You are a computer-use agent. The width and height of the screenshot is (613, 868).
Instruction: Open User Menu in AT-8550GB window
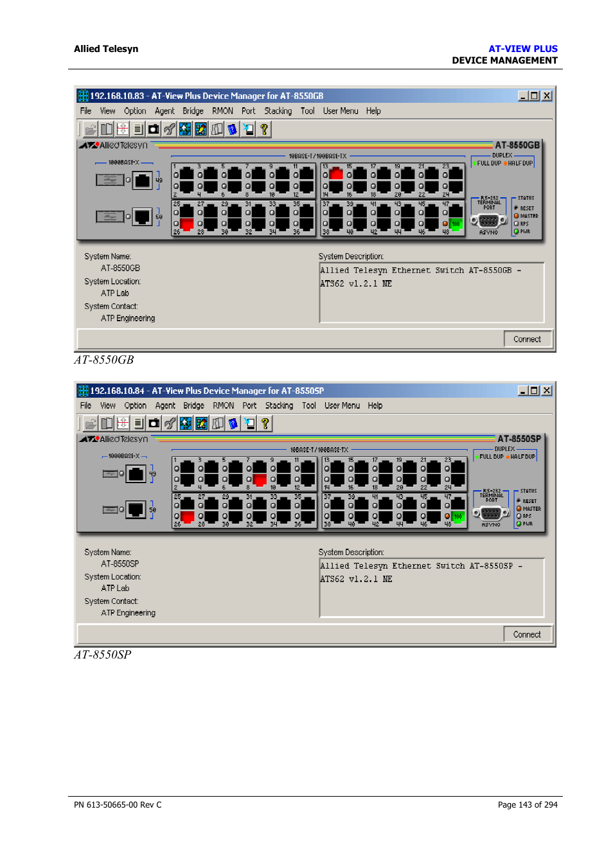click(x=341, y=111)
